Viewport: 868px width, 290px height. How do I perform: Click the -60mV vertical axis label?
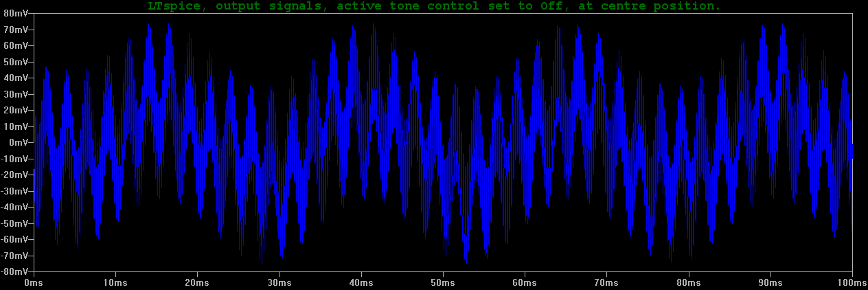pos(14,239)
